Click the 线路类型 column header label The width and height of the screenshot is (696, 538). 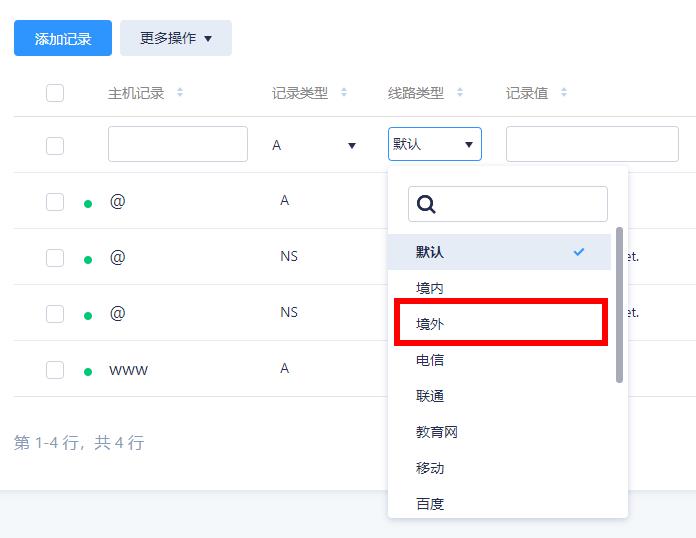coord(415,93)
